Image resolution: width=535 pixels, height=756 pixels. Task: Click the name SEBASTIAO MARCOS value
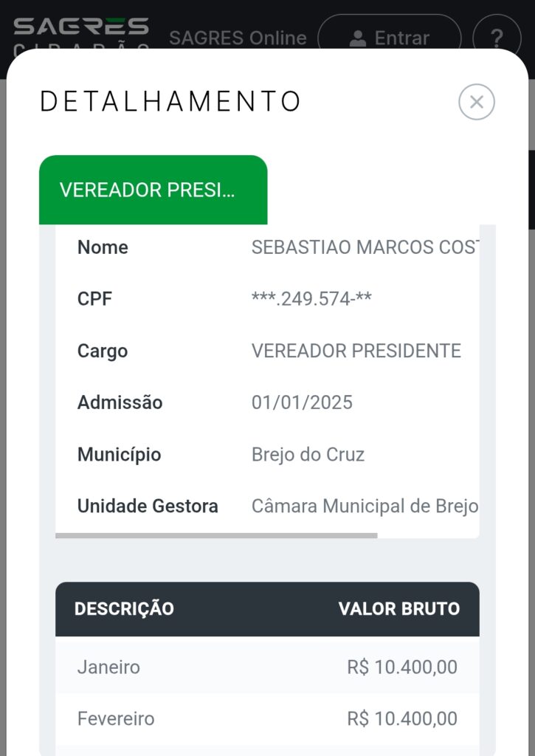click(365, 247)
